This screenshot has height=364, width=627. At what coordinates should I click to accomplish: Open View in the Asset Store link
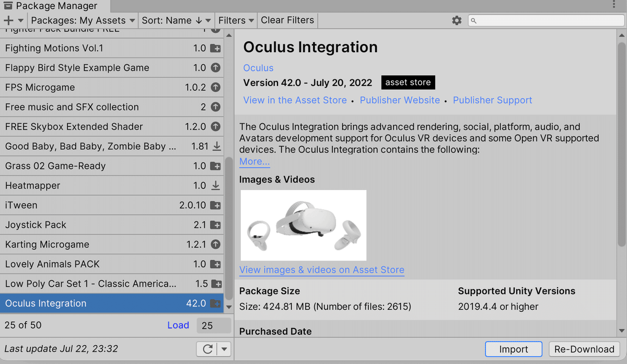click(295, 100)
